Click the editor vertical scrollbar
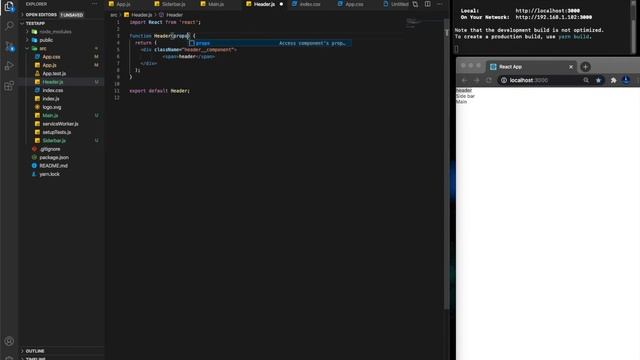Screen dimensions: 640x360 click(447, 163)
